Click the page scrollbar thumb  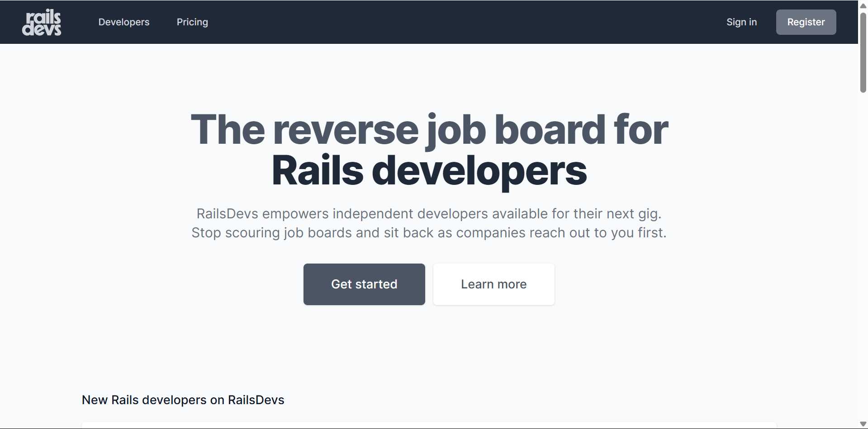pyautogui.click(x=863, y=52)
